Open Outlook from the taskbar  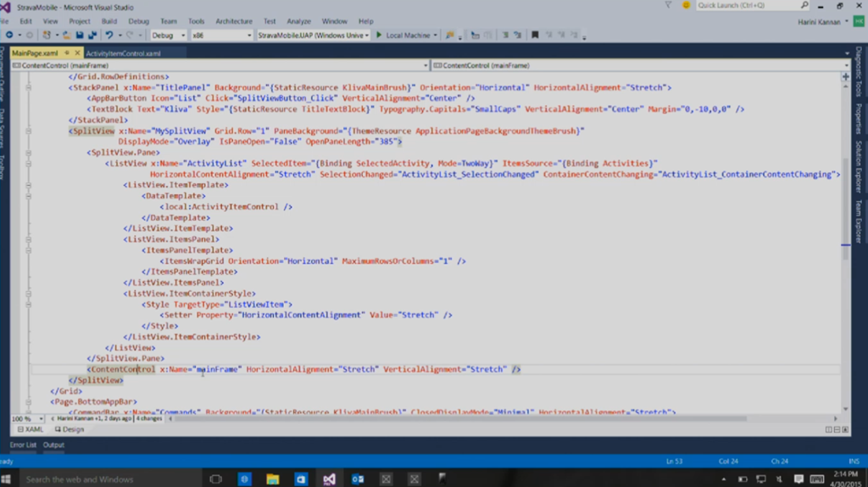click(358, 479)
